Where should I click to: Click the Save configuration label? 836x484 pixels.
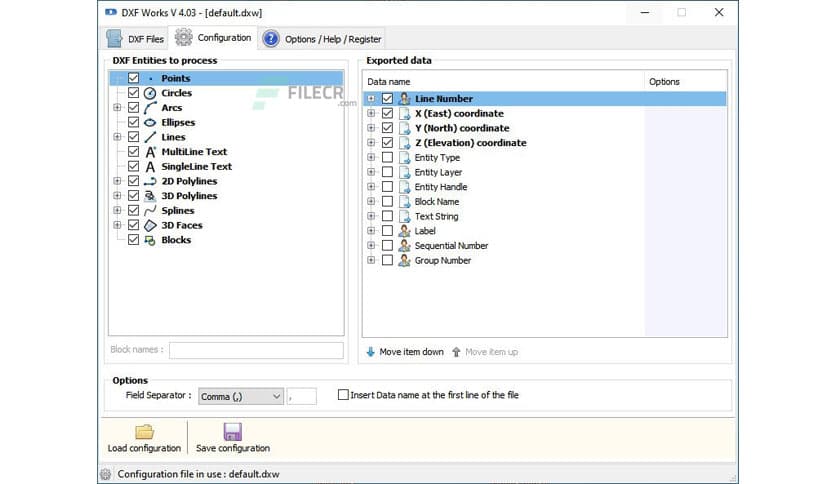(232, 448)
